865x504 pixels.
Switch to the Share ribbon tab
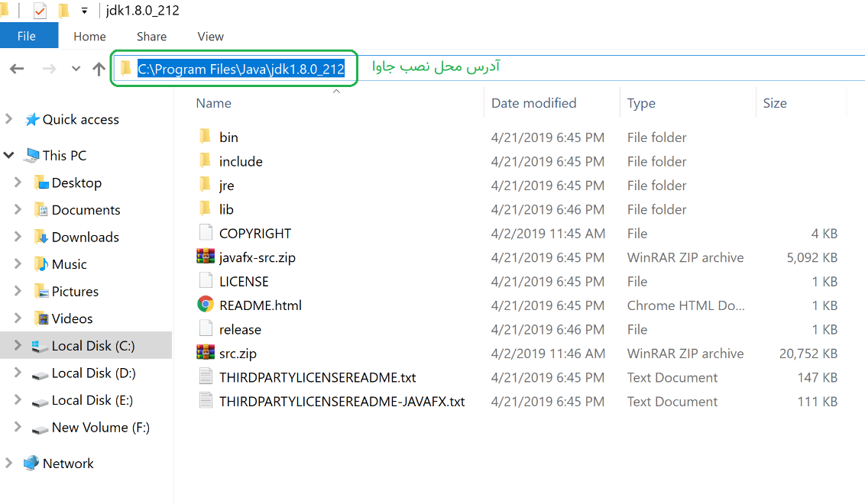pos(152,37)
